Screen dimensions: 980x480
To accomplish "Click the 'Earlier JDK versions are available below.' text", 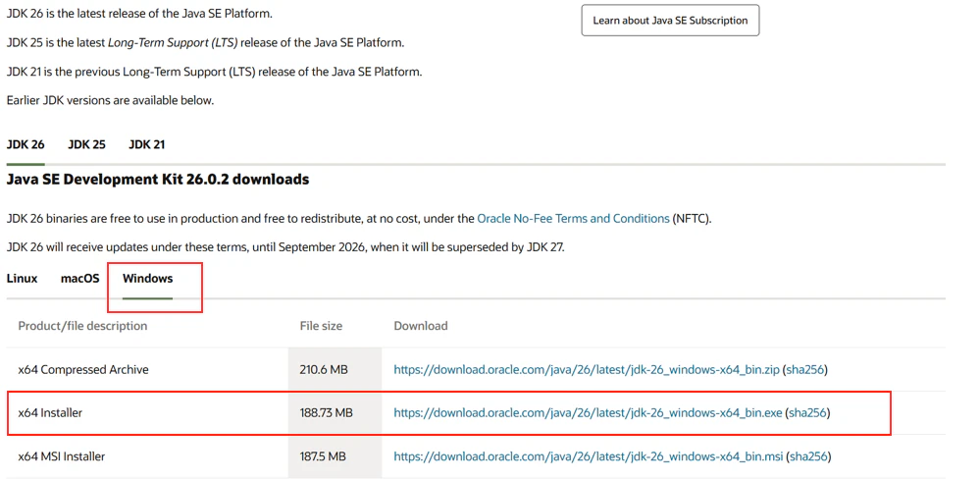I will [x=110, y=100].
